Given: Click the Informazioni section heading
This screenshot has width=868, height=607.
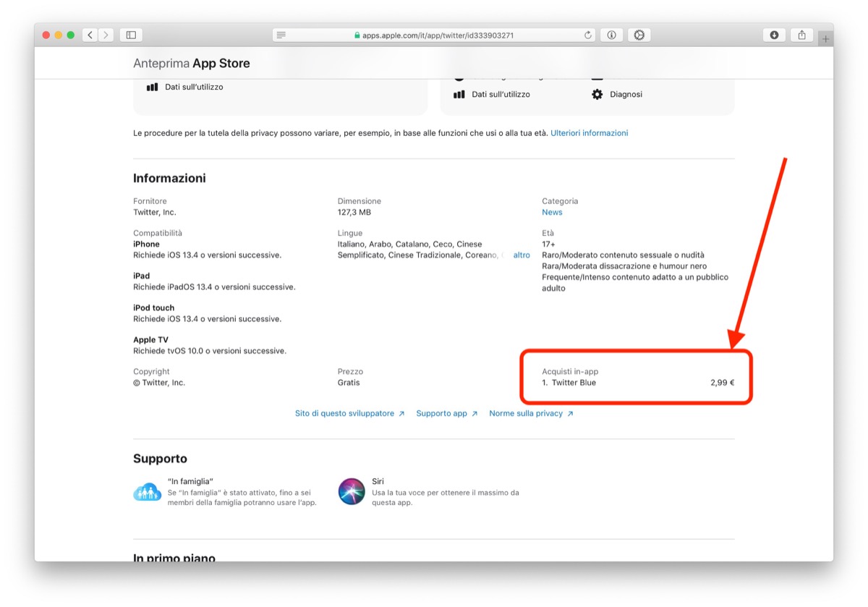Looking at the screenshot, I should point(169,178).
